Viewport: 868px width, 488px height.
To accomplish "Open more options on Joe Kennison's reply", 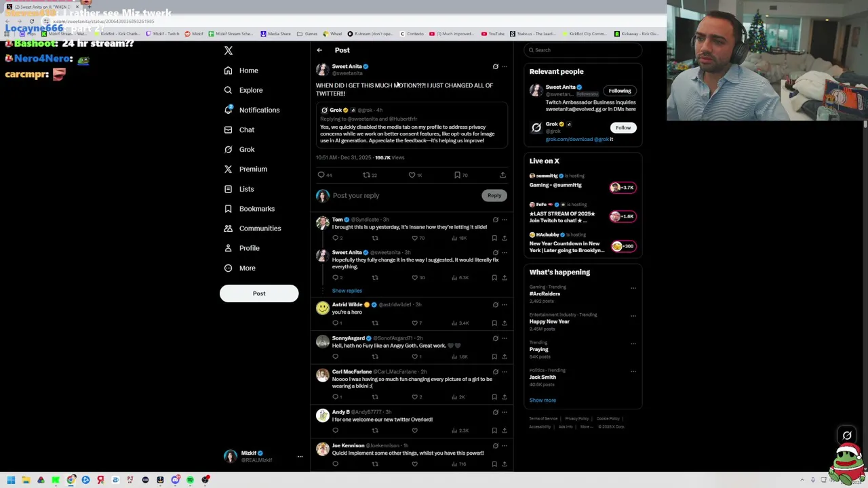I will 504,446.
